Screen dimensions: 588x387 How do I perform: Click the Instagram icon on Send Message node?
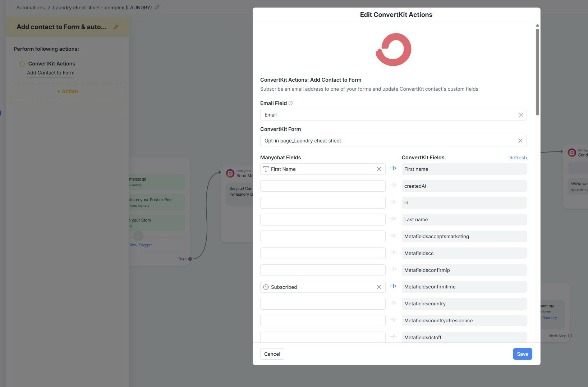[x=230, y=173]
